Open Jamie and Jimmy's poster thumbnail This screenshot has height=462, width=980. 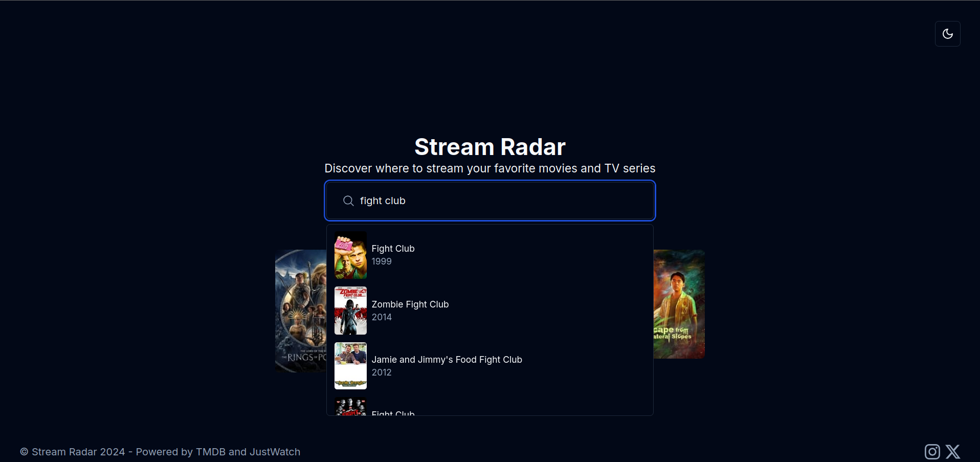(x=350, y=366)
